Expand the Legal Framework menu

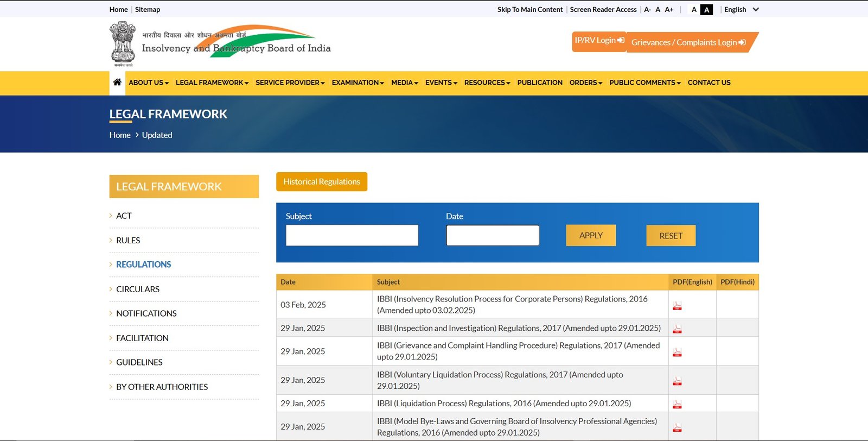click(212, 83)
